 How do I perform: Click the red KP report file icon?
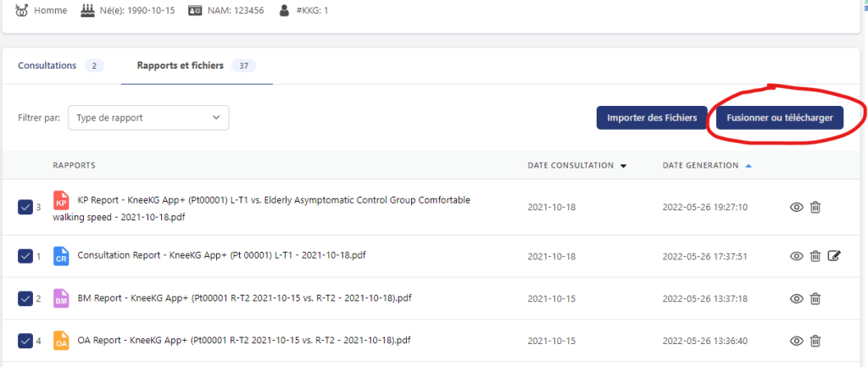pyautogui.click(x=61, y=202)
